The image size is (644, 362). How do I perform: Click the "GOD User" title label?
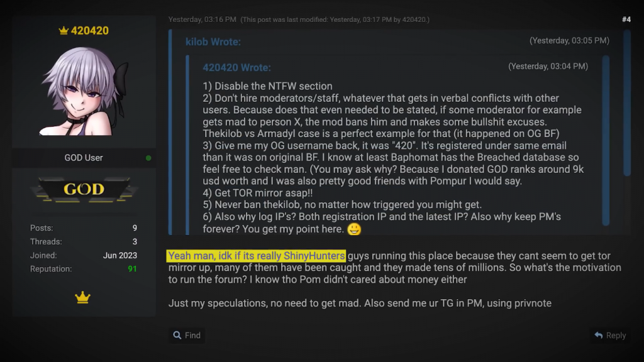[84, 158]
